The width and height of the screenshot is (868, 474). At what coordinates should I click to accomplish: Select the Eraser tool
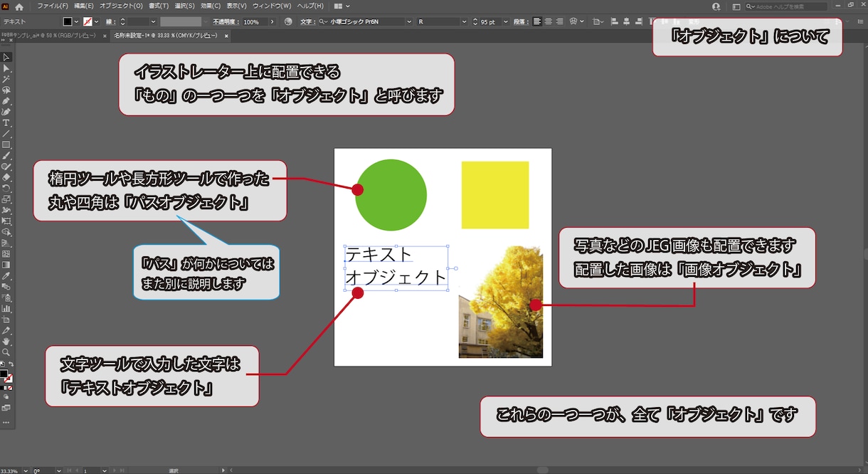pyautogui.click(x=6, y=177)
